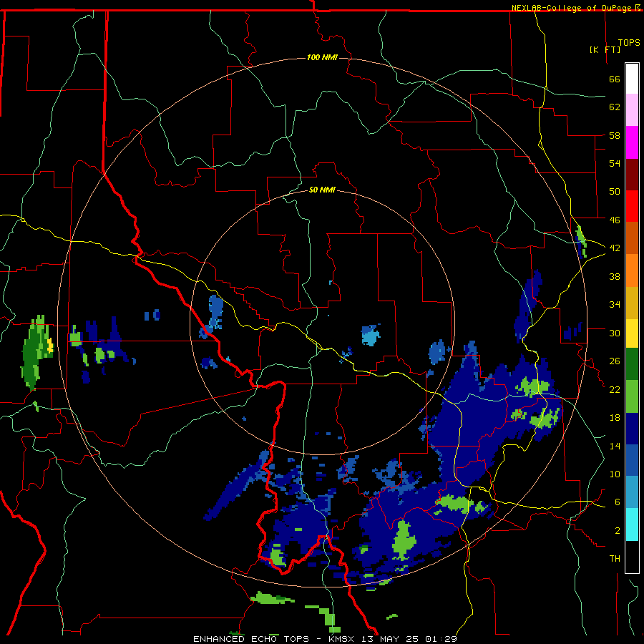The width and height of the screenshot is (644, 644).
Task: Click the '46' legend value
Action: click(x=615, y=220)
